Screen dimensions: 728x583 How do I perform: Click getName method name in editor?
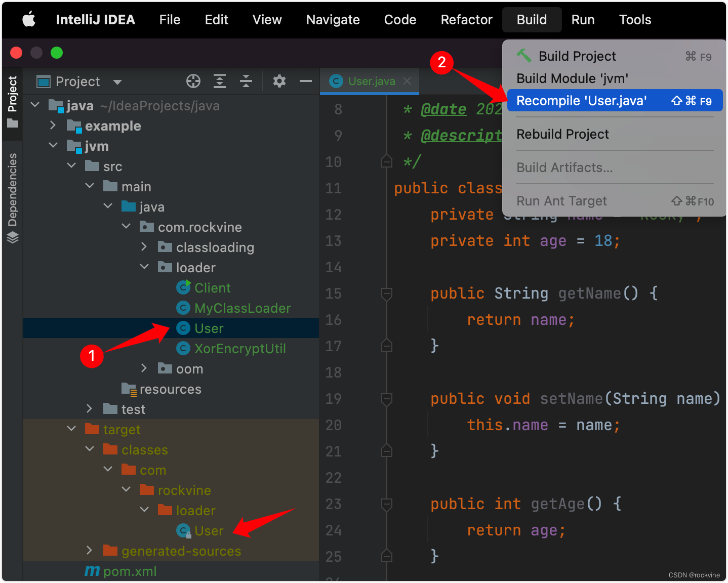click(589, 294)
